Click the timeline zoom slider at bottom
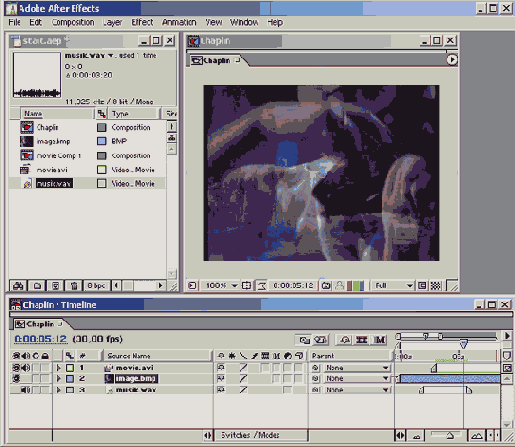 [446, 435]
